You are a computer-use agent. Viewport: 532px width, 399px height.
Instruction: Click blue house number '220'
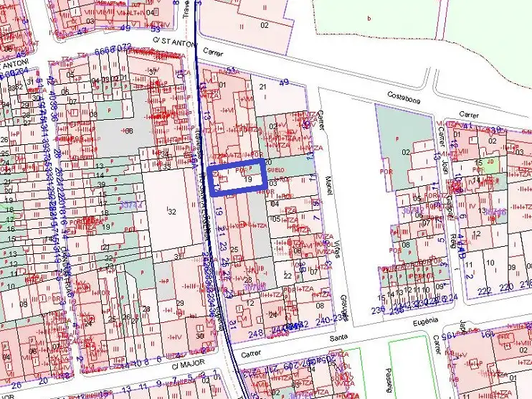tap(506, 288)
